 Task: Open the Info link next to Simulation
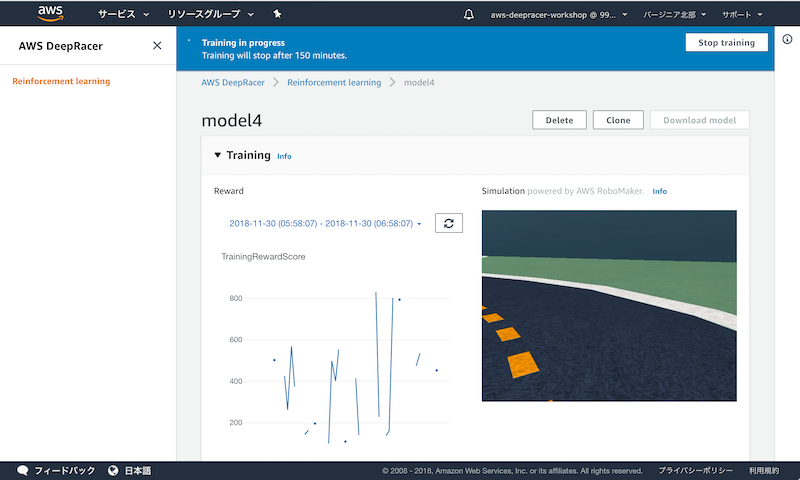tap(659, 191)
